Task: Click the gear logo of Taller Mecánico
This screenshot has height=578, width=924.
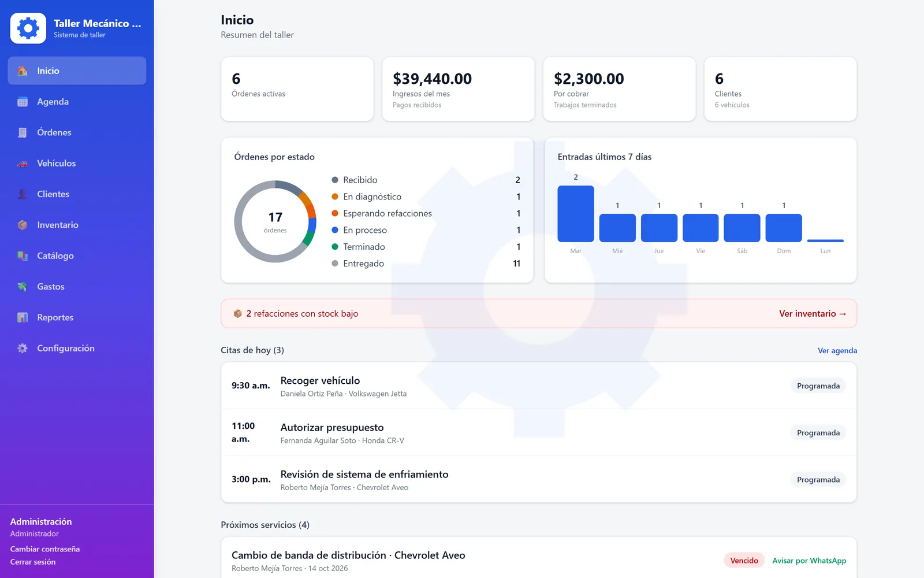Action: pos(28,28)
